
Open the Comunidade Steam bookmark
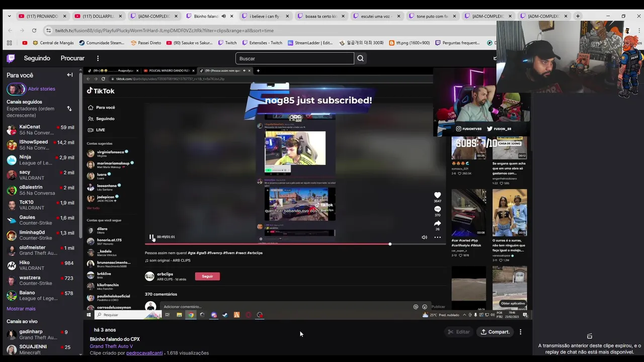tap(102, 43)
